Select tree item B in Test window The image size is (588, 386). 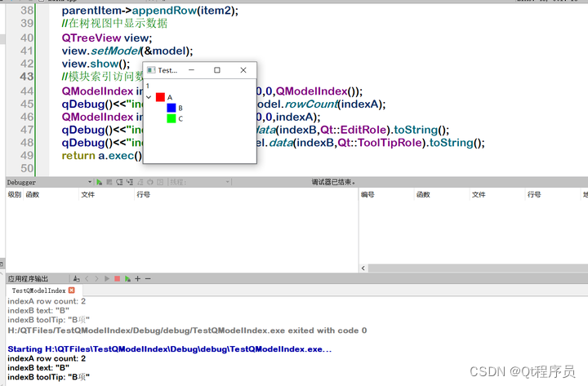180,108
